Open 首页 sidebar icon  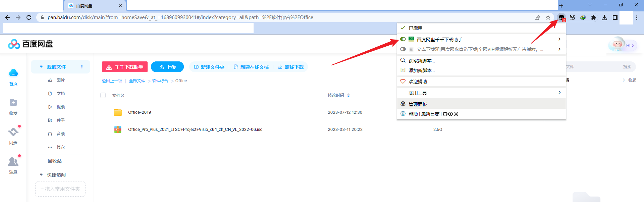tap(13, 73)
